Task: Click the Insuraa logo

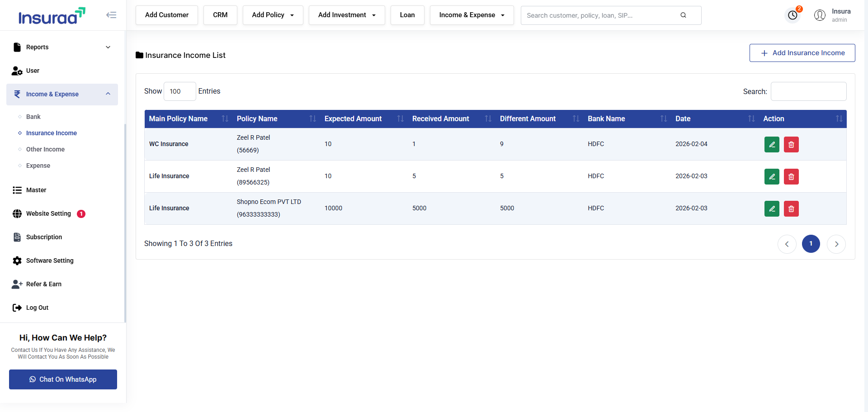Action: 52,16
